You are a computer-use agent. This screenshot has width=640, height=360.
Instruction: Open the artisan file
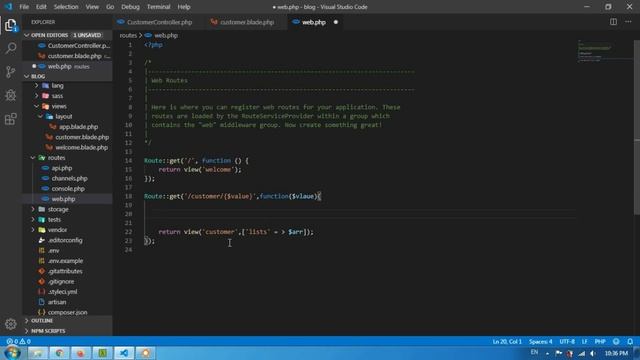(x=57, y=302)
